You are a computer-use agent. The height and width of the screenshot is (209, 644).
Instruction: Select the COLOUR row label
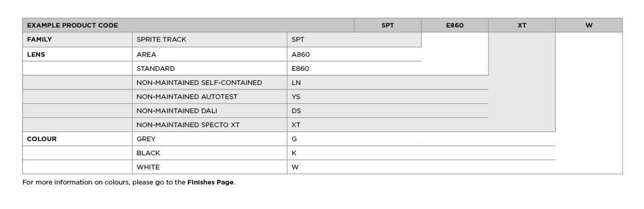(x=42, y=139)
